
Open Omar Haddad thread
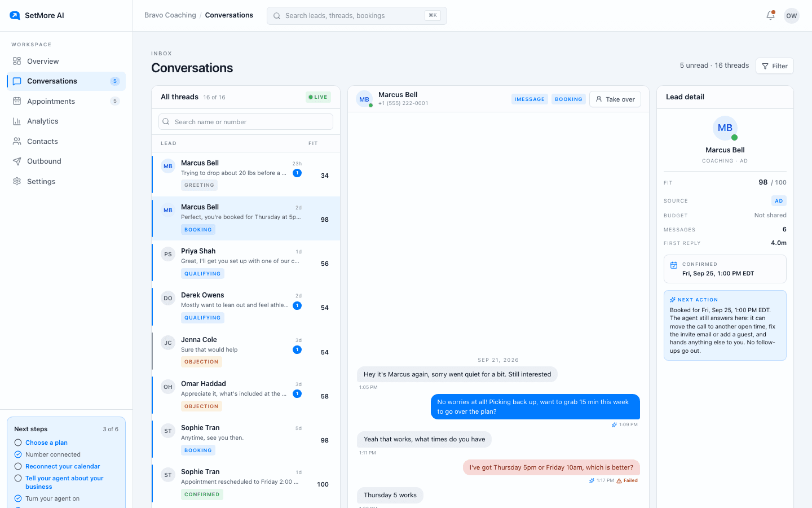(x=246, y=395)
